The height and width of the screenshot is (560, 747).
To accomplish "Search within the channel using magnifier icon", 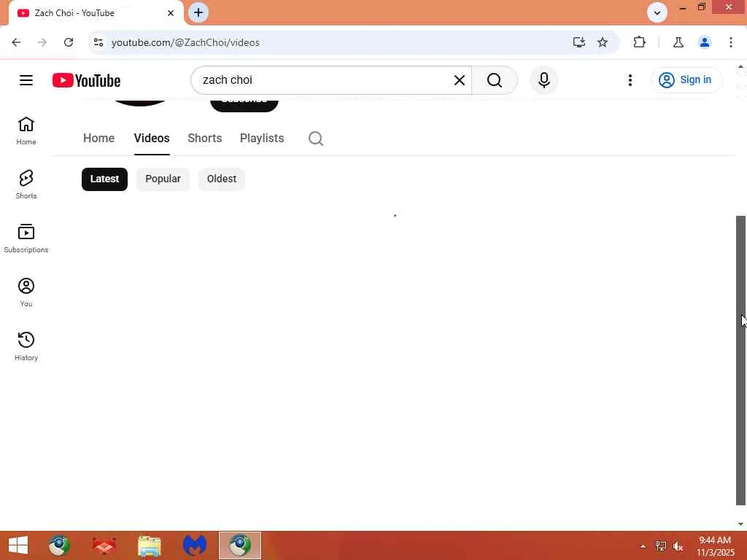I will (x=316, y=139).
